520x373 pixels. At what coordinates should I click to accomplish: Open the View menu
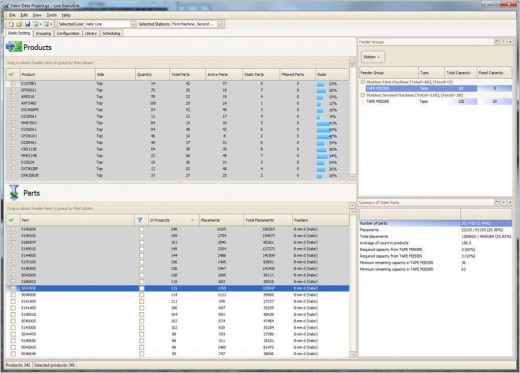37,15
